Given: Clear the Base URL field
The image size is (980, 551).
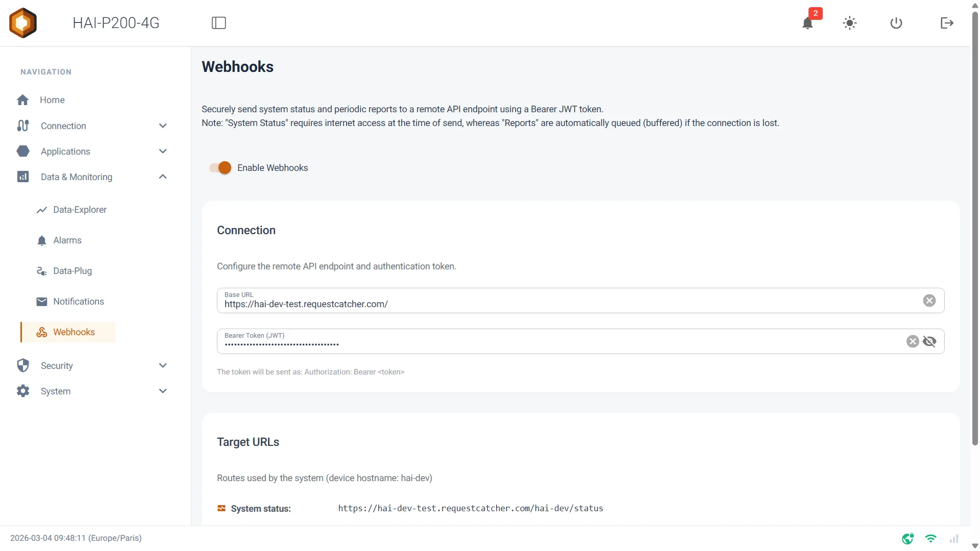Looking at the screenshot, I should (929, 300).
